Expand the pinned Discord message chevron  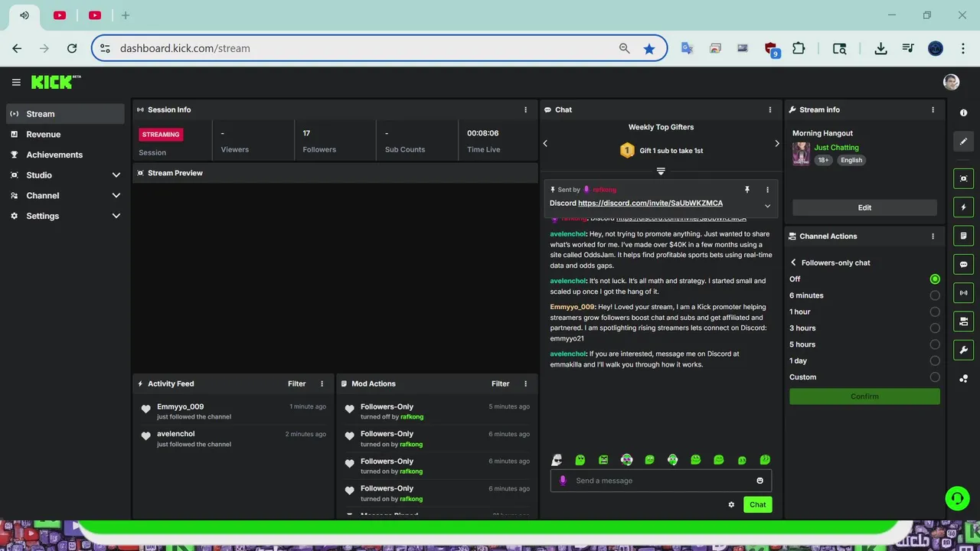coord(767,206)
